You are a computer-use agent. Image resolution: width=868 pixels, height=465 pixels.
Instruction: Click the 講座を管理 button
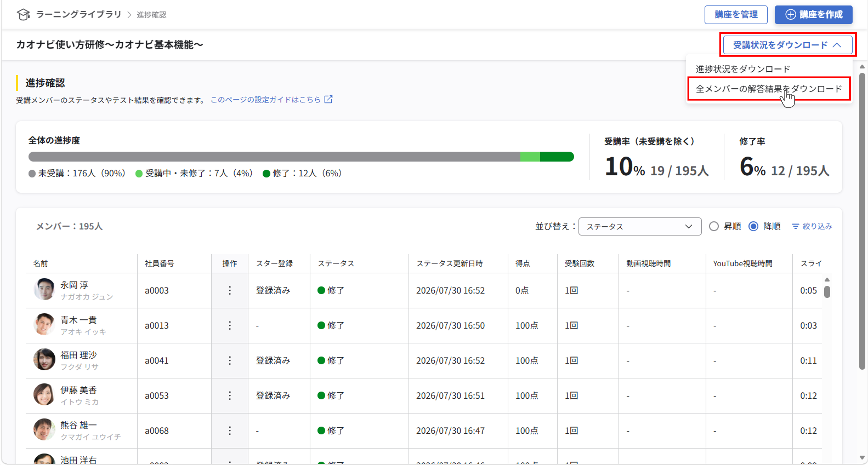736,14
